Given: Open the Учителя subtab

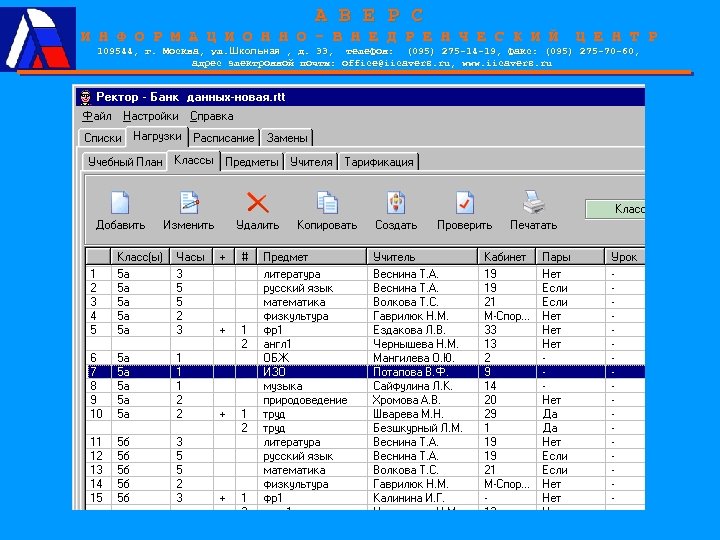Looking at the screenshot, I should pyautogui.click(x=311, y=162).
